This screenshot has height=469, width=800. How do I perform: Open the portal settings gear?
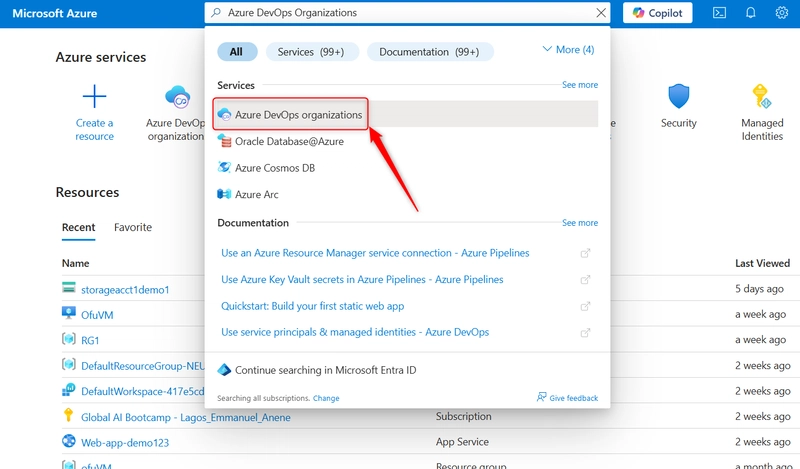coord(782,13)
